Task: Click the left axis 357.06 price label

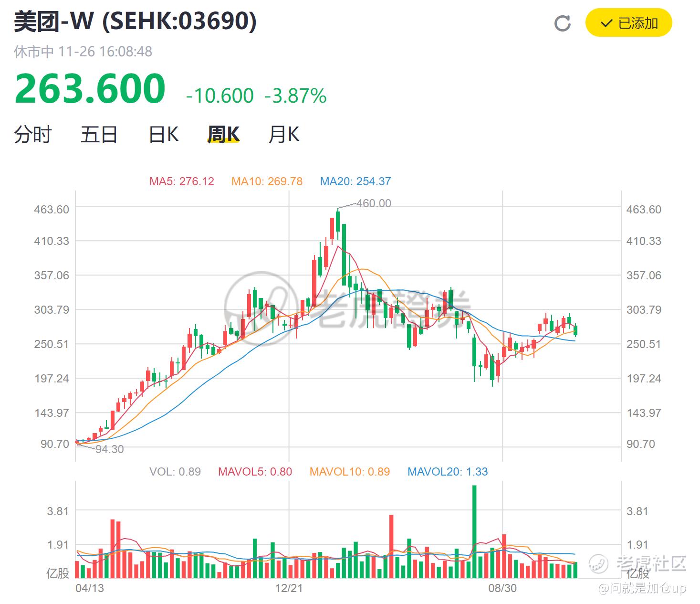Action: click(52, 276)
